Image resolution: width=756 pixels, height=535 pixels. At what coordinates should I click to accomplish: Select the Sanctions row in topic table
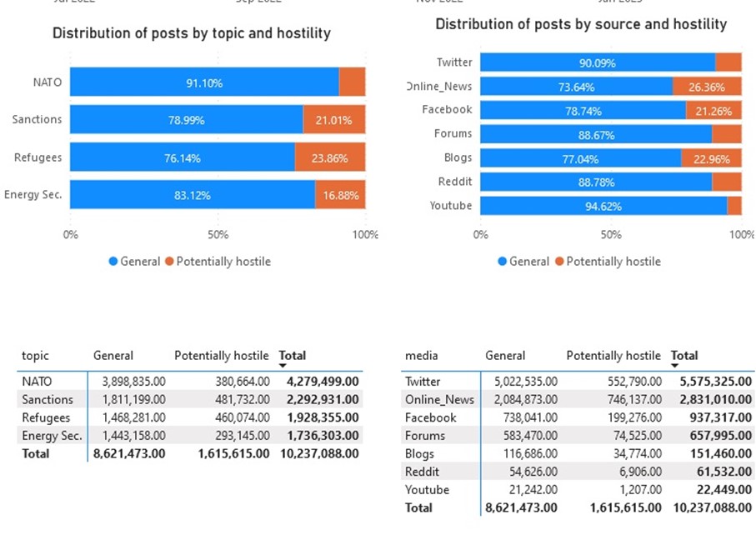tap(190, 399)
